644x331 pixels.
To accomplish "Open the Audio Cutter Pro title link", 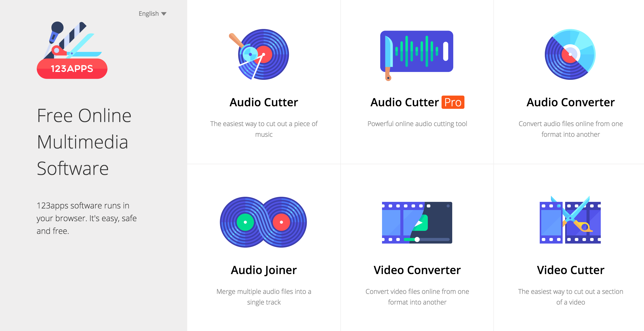I will click(x=404, y=102).
